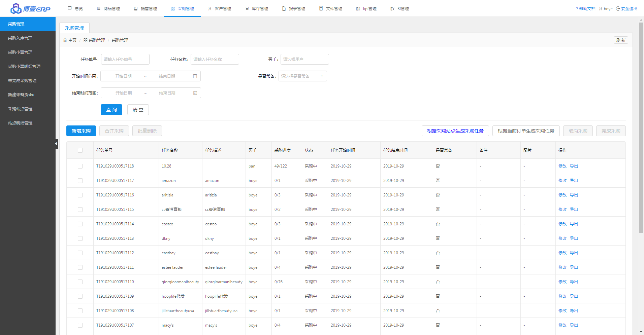Screen dimensions: 644x335
Task: Focus the 任务名称 input field
Action: [215, 60]
